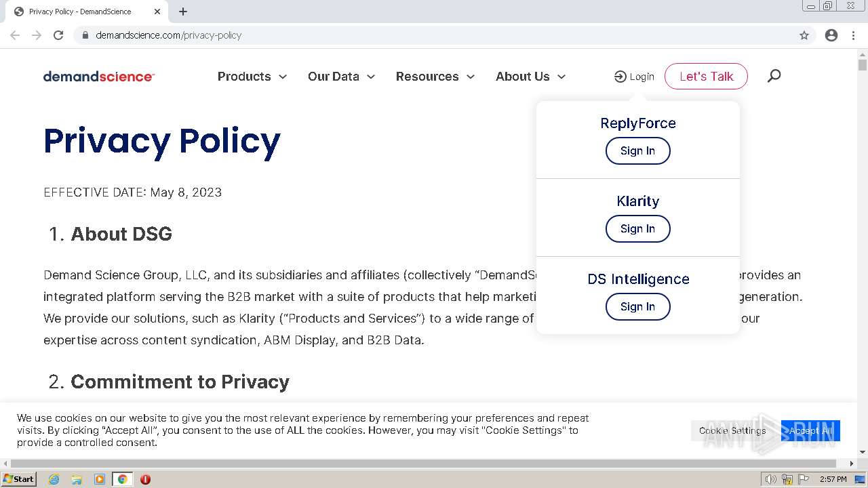The width and height of the screenshot is (868, 488).
Task: Click the browser Forward arrow
Action: click(37, 35)
